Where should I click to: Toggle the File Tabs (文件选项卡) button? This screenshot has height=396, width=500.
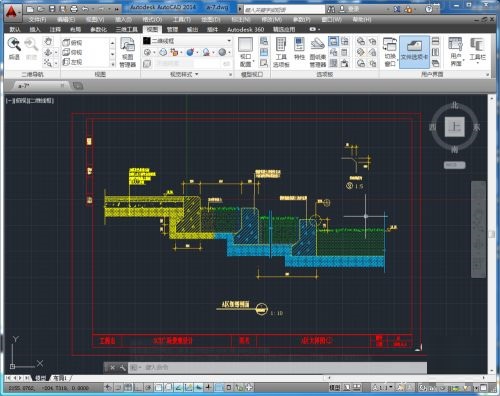[x=414, y=52]
